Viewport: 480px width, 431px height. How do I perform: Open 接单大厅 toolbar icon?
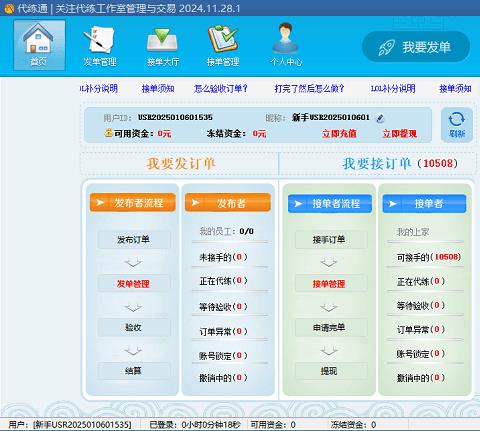click(x=163, y=45)
